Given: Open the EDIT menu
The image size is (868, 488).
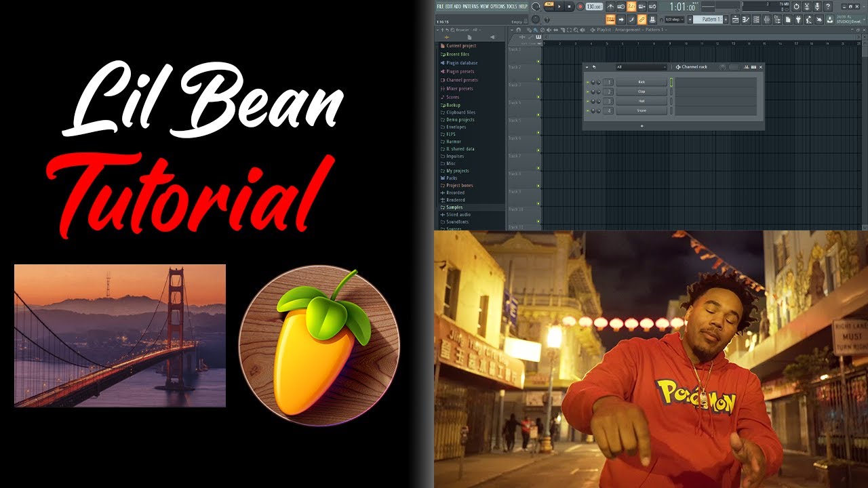Looking at the screenshot, I should 449,6.
